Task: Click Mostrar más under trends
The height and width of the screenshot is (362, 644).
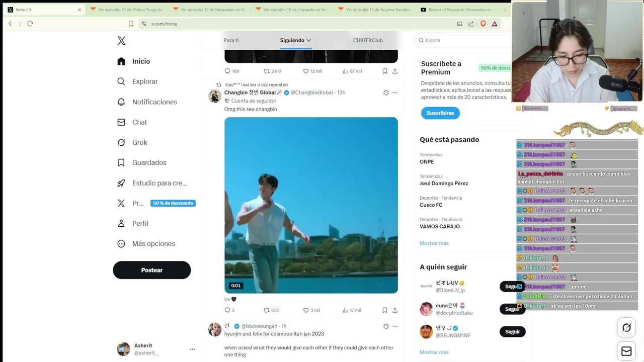Action: coord(434,243)
